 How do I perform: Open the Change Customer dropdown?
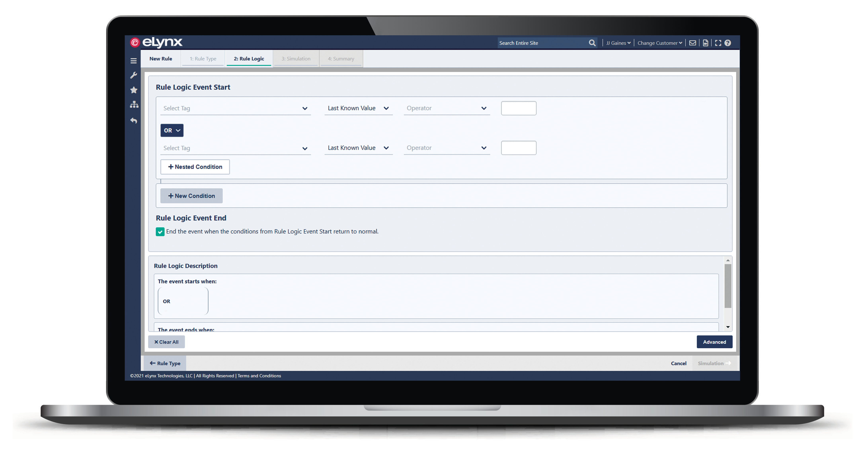pyautogui.click(x=659, y=43)
